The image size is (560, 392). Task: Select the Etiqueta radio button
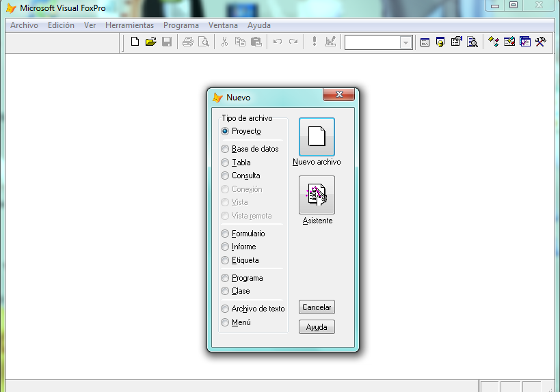point(225,260)
